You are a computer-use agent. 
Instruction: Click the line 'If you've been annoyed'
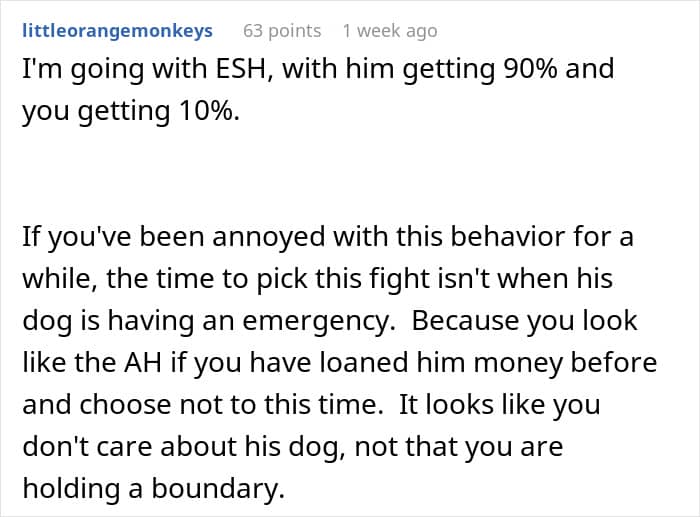(x=328, y=237)
